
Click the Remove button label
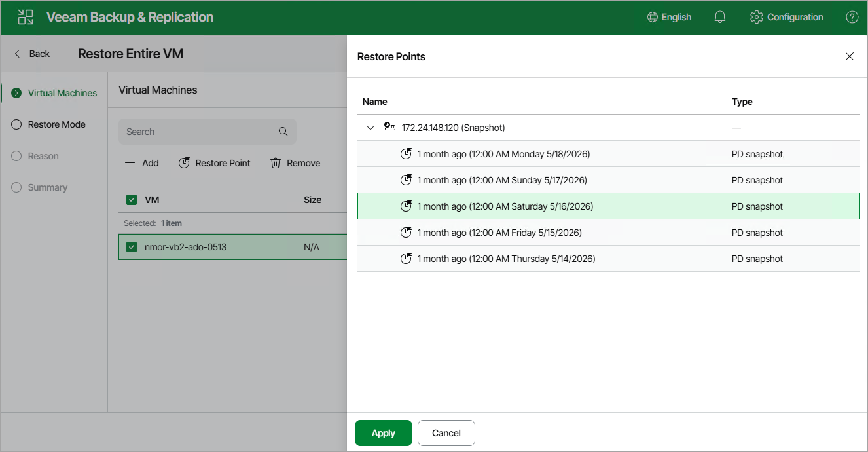click(304, 163)
